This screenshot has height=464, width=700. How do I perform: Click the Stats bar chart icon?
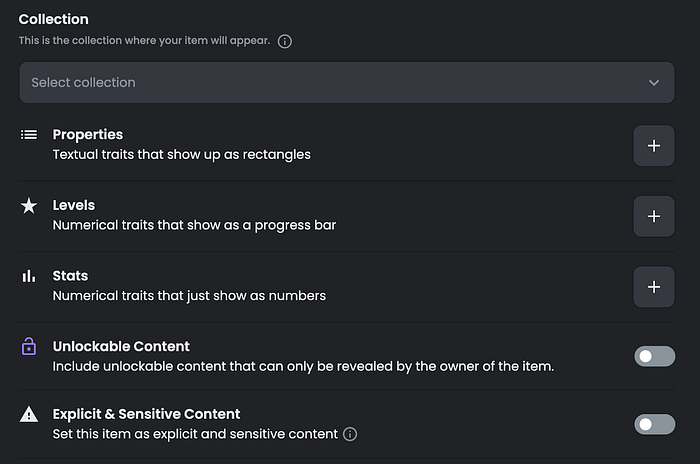(29, 276)
